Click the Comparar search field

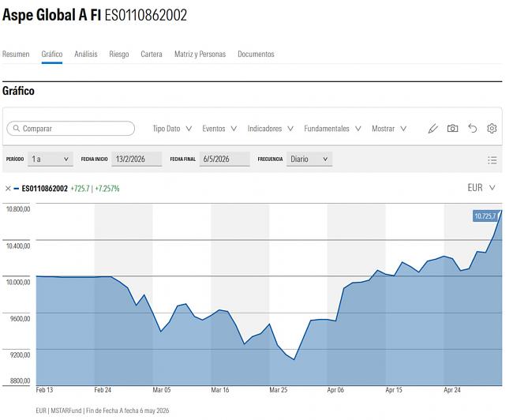pos(71,129)
